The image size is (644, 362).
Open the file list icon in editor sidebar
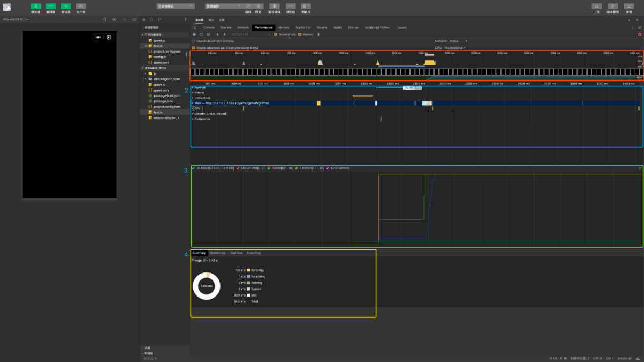pyautogui.click(x=144, y=19)
